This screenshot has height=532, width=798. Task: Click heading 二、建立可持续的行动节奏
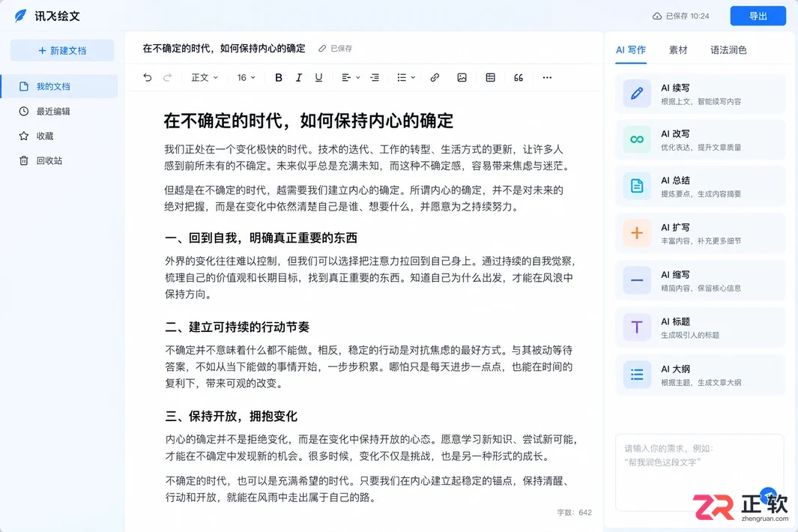coord(238,327)
